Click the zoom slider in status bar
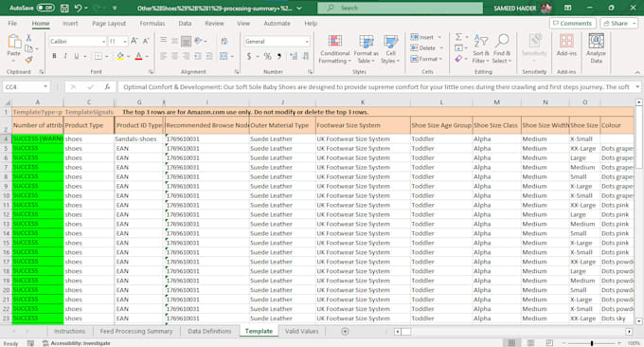644x347 pixels. 591,343
